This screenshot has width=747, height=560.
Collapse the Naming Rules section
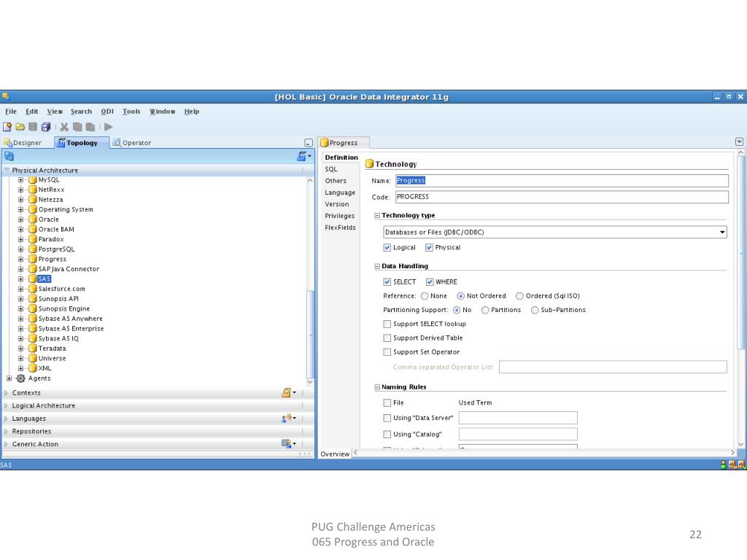coord(377,388)
